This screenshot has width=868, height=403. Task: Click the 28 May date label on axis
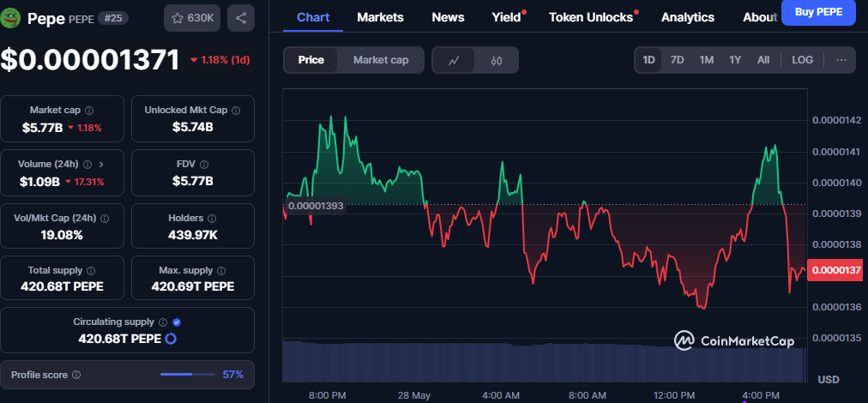[x=414, y=395]
